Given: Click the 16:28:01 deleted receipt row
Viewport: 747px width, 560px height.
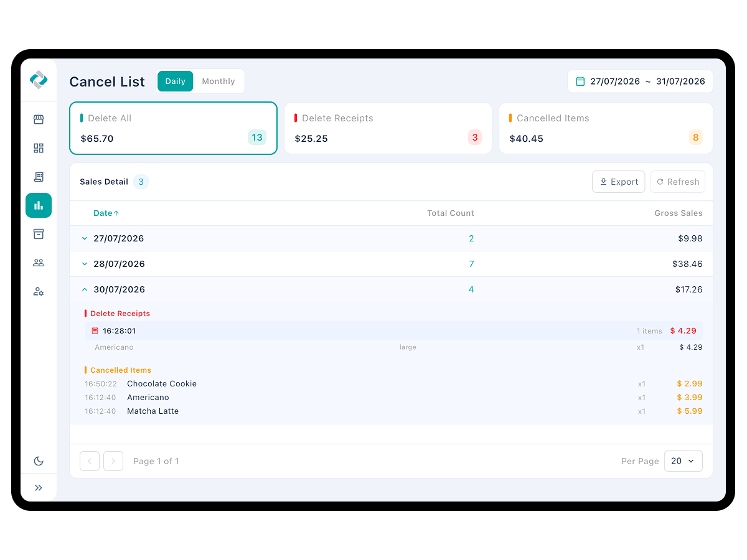Looking at the screenshot, I should tap(393, 331).
